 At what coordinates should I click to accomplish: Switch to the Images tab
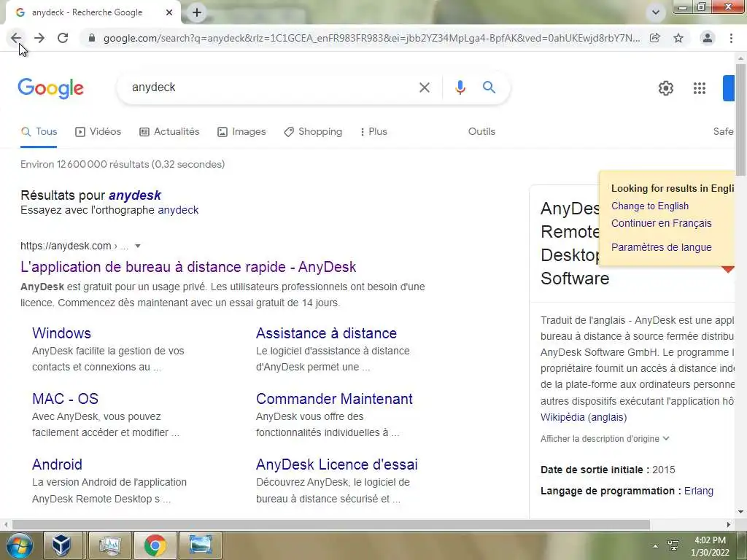(x=241, y=132)
